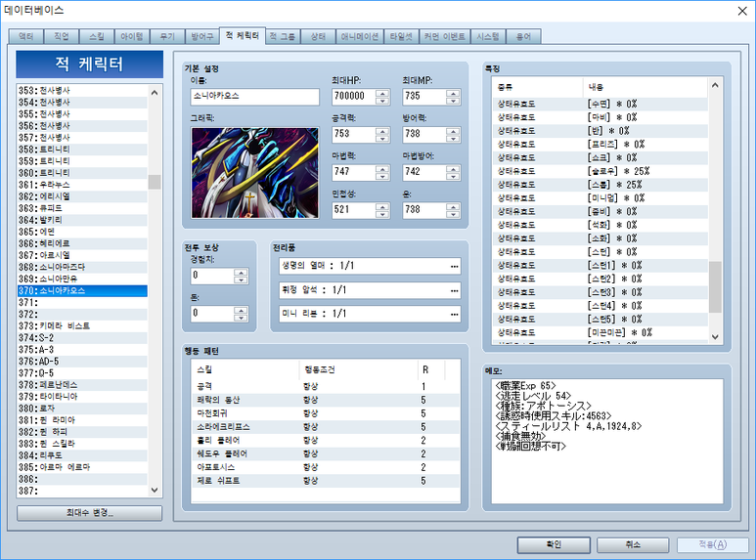The image size is (756, 560).
Task: Decrease 최대HP with down arrow
Action: tap(382, 101)
